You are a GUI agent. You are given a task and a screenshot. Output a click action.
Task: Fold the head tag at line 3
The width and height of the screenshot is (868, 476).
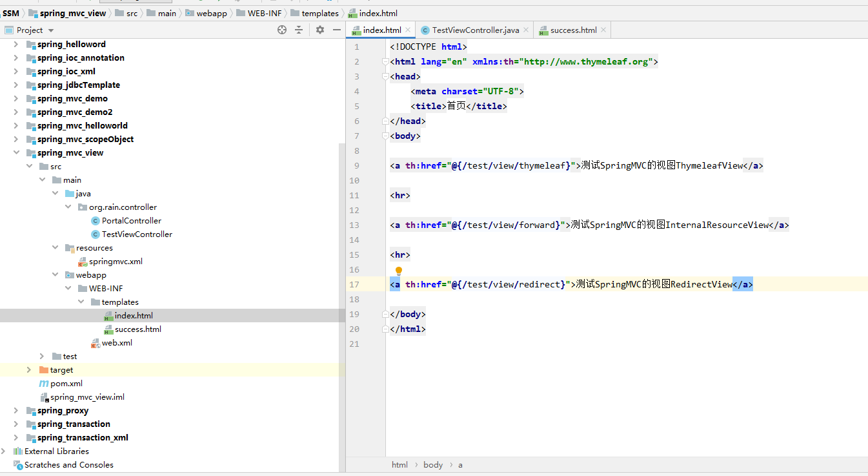pyautogui.click(x=385, y=77)
